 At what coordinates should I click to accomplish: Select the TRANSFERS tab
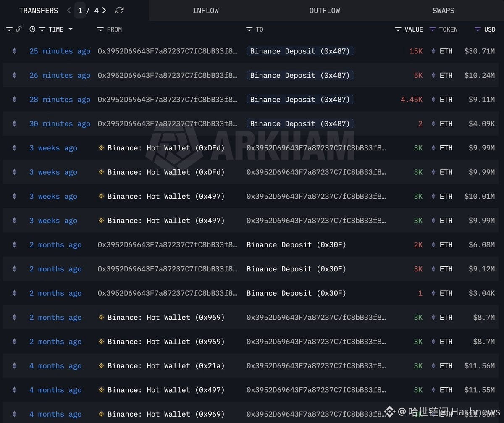[x=38, y=11]
